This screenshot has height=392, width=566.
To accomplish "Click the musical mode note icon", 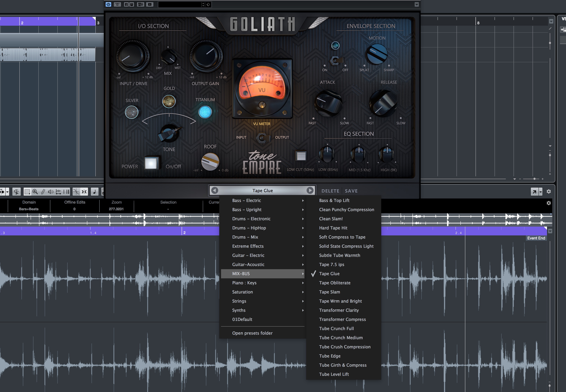I will (95, 192).
